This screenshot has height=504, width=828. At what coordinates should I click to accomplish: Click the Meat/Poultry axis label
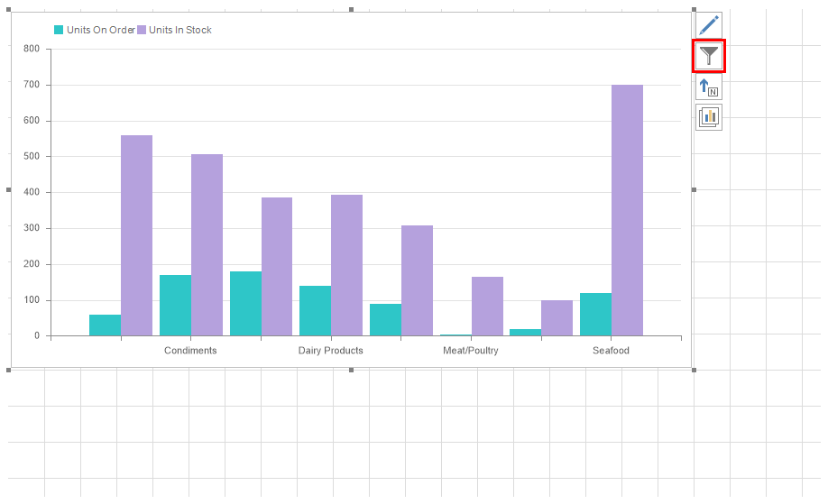[x=470, y=351]
